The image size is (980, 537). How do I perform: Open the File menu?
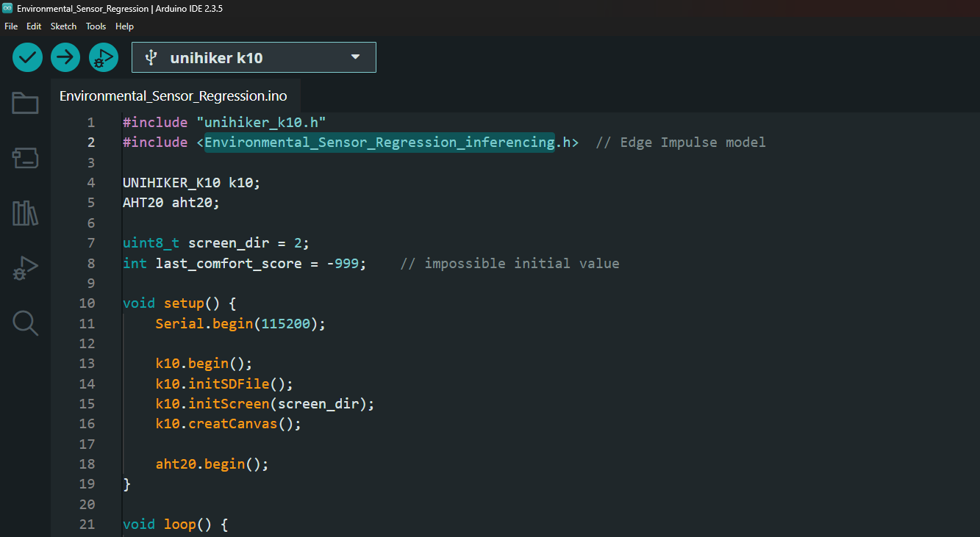pyautogui.click(x=11, y=26)
